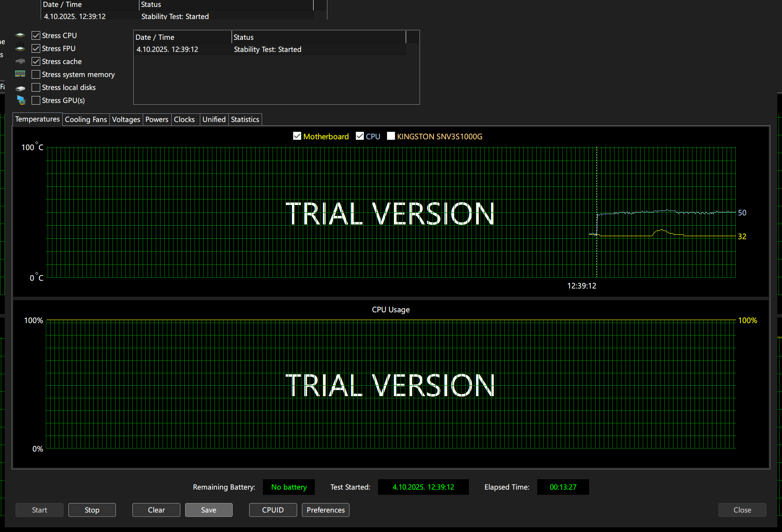
Task: Open the CPUID panel
Action: 273,510
